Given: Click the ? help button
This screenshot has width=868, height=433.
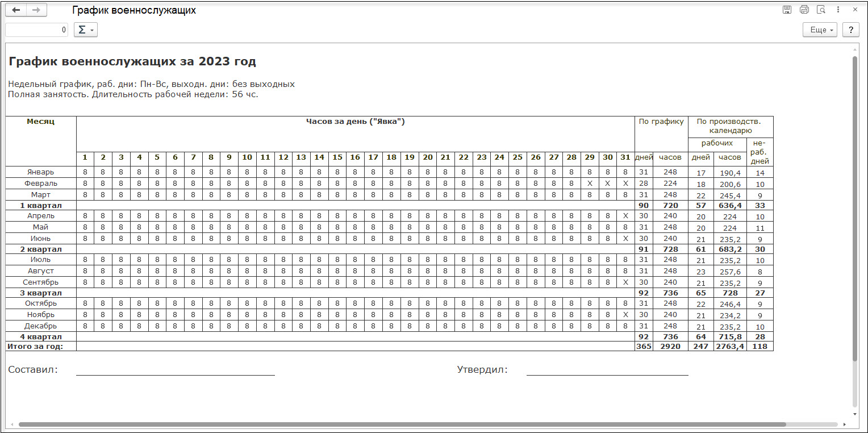Looking at the screenshot, I should [850, 30].
